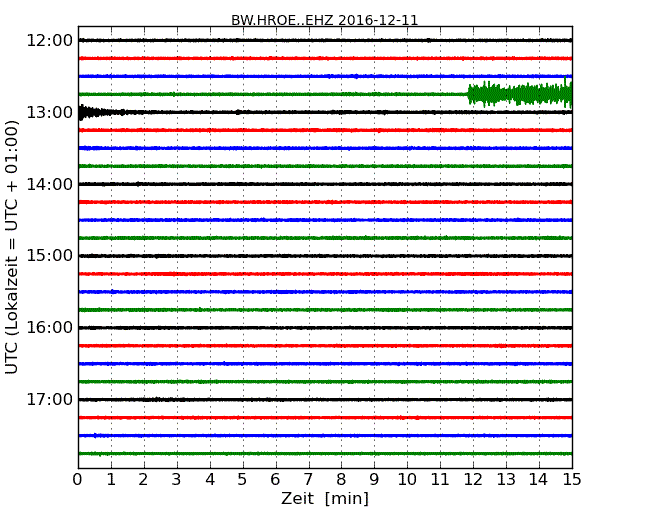
Task: Click the 10 tick label on minute axis
Action: click(x=407, y=480)
